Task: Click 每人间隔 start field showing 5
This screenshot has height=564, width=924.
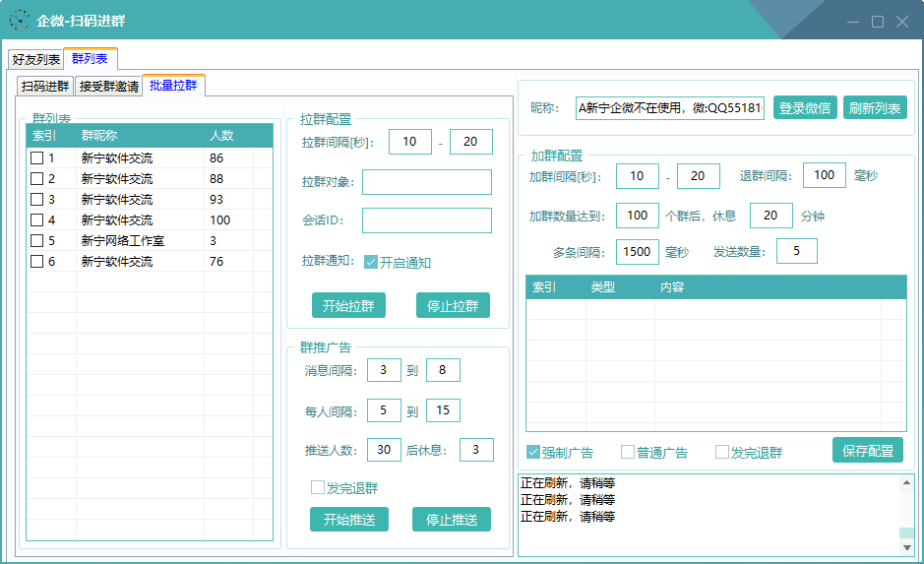Action: click(x=384, y=410)
